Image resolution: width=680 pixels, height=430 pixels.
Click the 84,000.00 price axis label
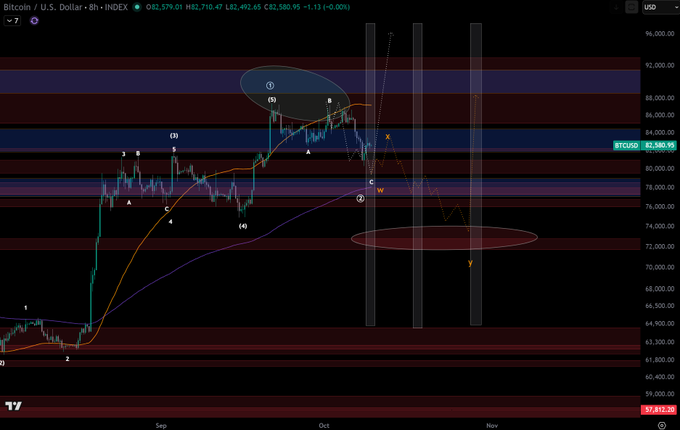coord(660,132)
